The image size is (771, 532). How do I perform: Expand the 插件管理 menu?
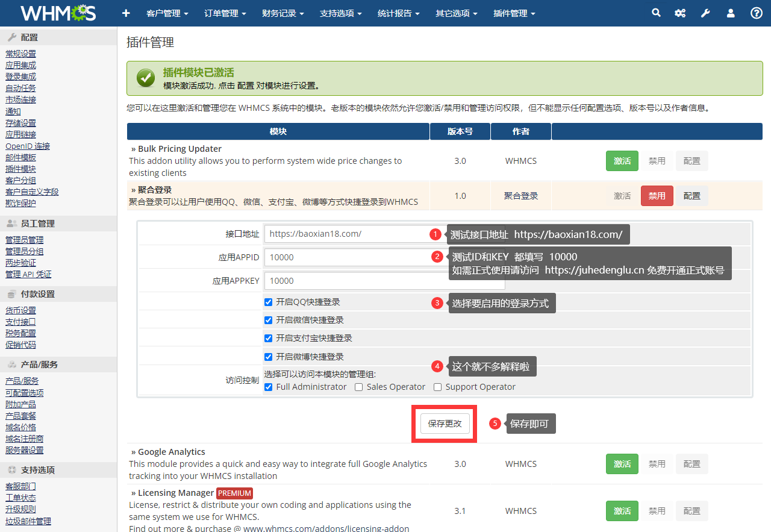[514, 13]
